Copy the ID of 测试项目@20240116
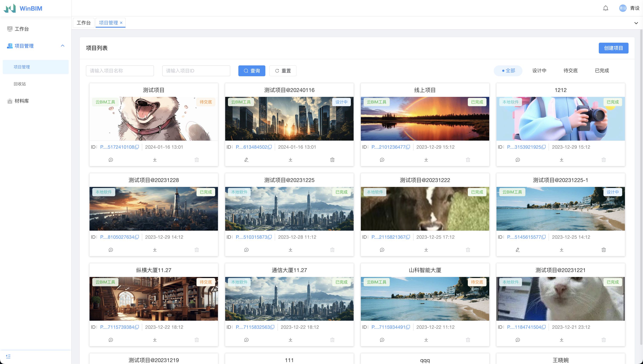Image resolution: width=643 pixels, height=364 pixels. tap(270, 147)
